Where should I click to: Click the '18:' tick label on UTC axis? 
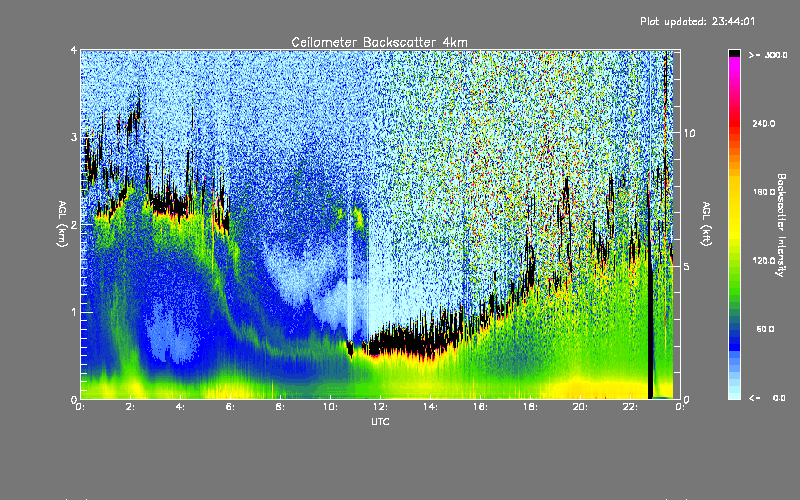point(531,407)
